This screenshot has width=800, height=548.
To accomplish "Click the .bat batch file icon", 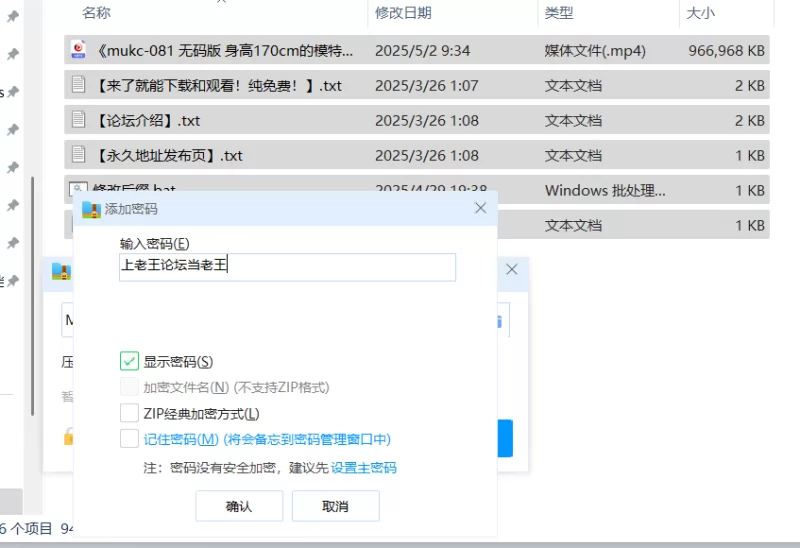I will click(x=78, y=189).
